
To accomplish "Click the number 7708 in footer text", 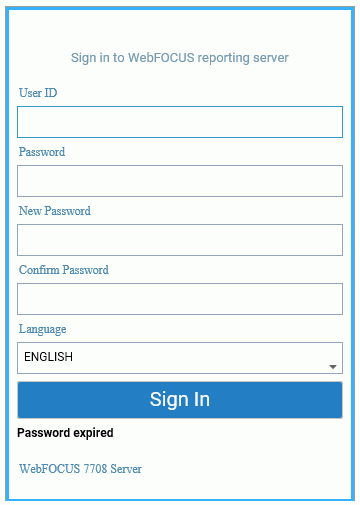I will 95,469.
